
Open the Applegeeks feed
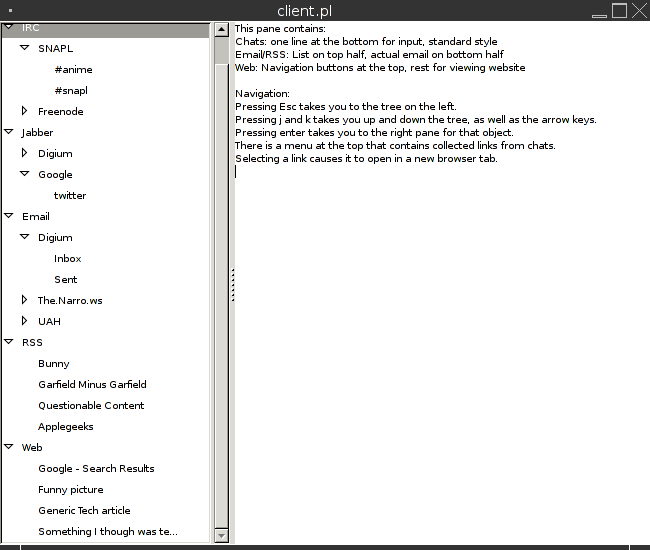[x=65, y=427]
